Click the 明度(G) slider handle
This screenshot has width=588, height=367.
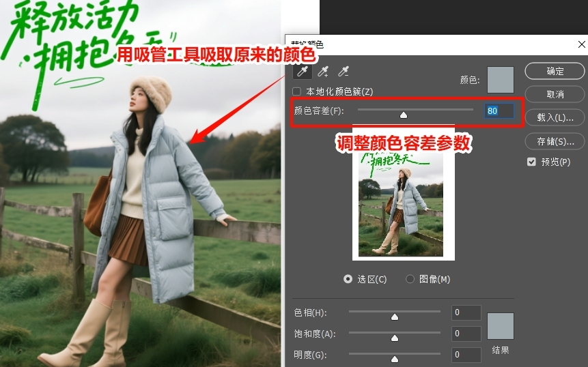[395, 359]
